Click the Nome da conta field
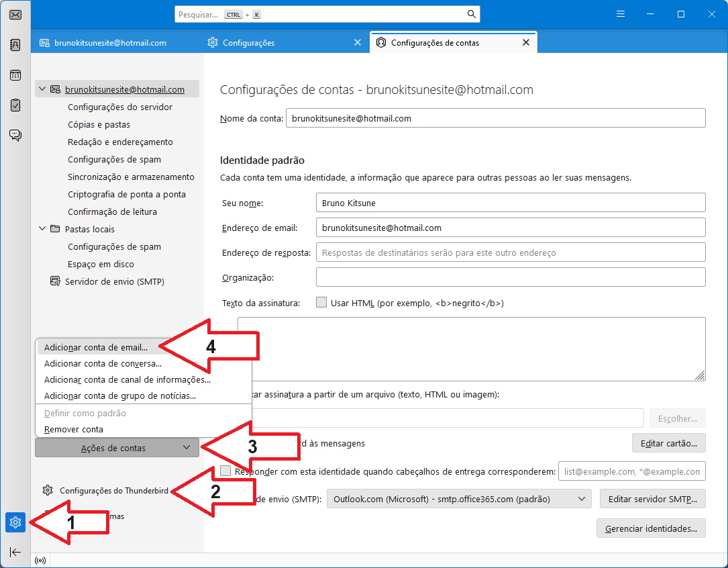728x568 pixels. 495,118
